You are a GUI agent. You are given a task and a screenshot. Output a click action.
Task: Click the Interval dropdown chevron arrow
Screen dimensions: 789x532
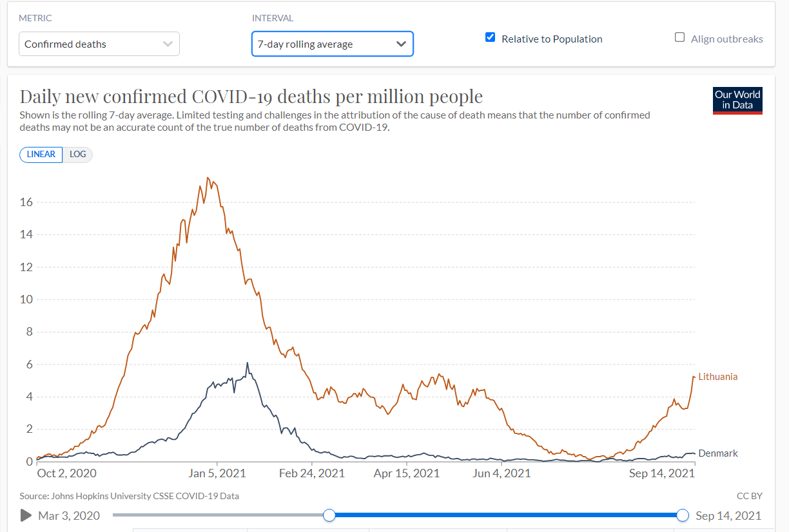click(401, 44)
